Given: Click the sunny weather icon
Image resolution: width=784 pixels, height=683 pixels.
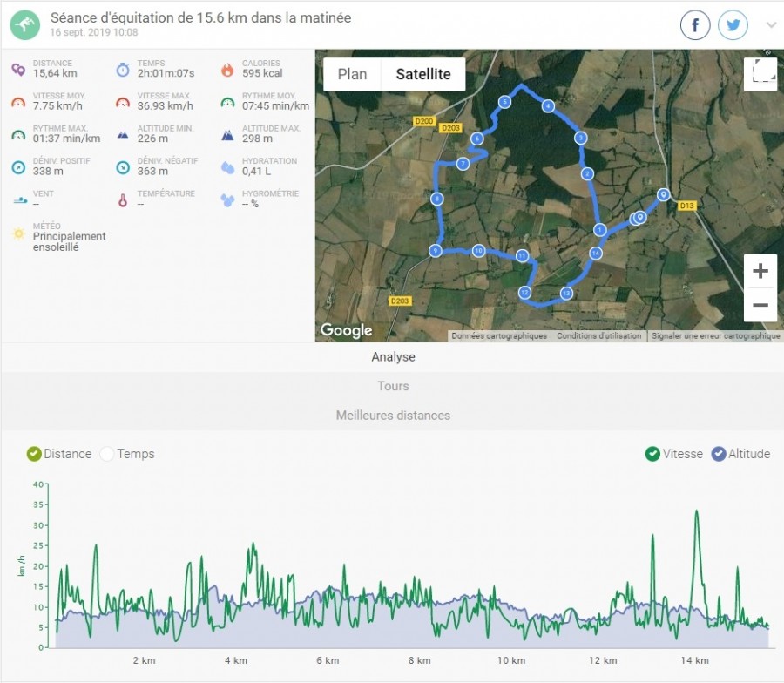Looking at the screenshot, I should [x=18, y=233].
